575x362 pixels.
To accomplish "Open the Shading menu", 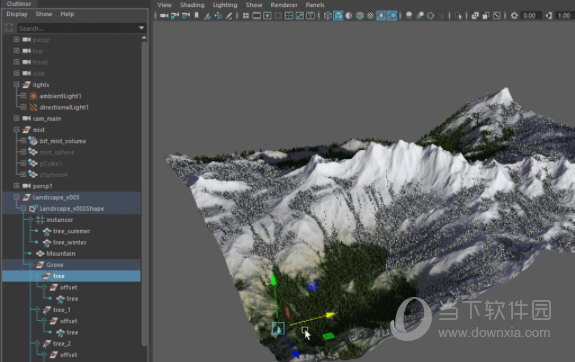I will (x=192, y=5).
